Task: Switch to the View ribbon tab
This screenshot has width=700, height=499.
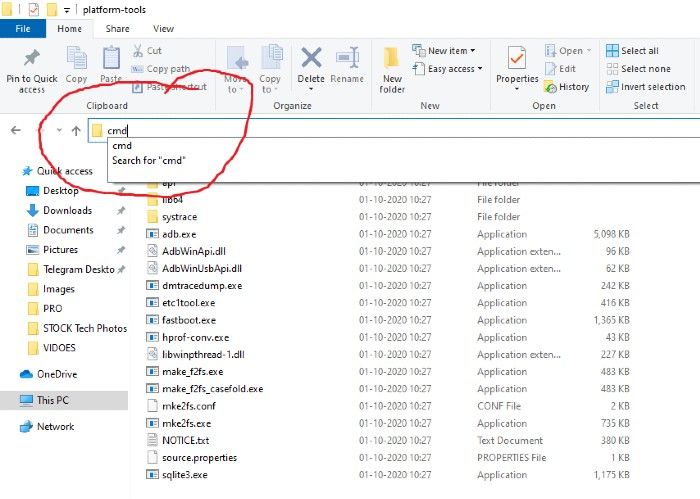Action: coord(164,29)
